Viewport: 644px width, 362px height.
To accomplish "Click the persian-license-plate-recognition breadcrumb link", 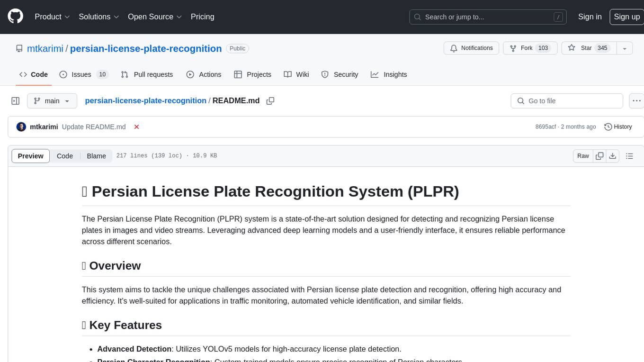I will tap(145, 100).
